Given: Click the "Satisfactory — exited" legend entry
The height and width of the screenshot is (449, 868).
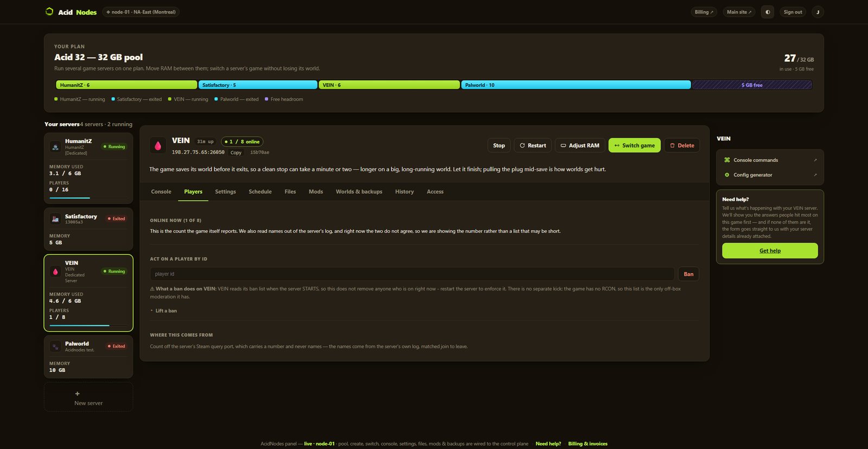Looking at the screenshot, I should pos(137,99).
